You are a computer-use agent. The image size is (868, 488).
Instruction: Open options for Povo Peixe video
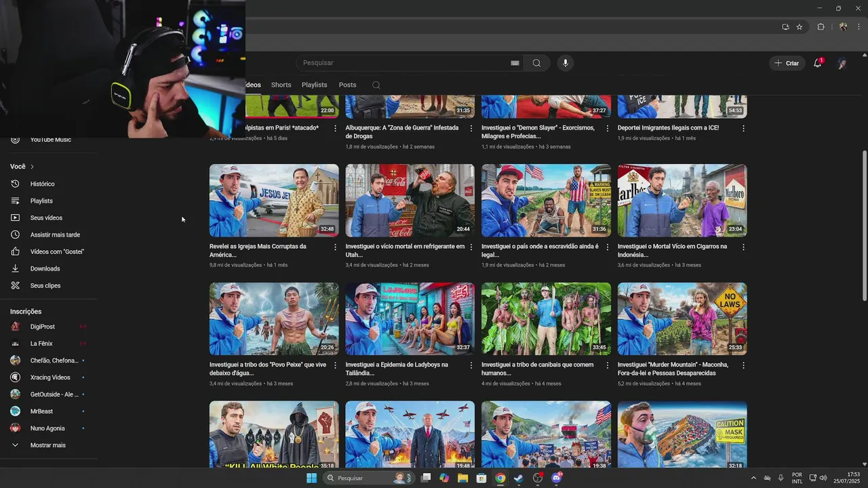click(x=335, y=365)
